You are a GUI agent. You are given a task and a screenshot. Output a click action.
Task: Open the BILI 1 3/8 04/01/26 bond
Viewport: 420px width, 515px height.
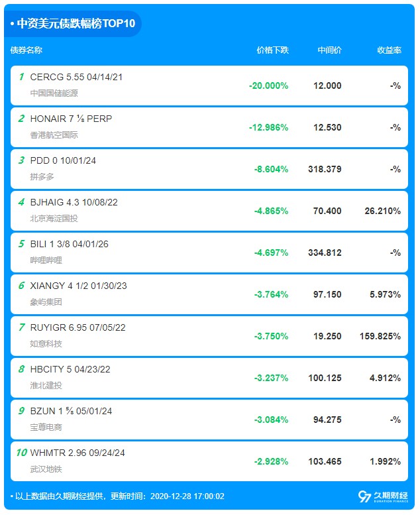pyautogui.click(x=69, y=244)
